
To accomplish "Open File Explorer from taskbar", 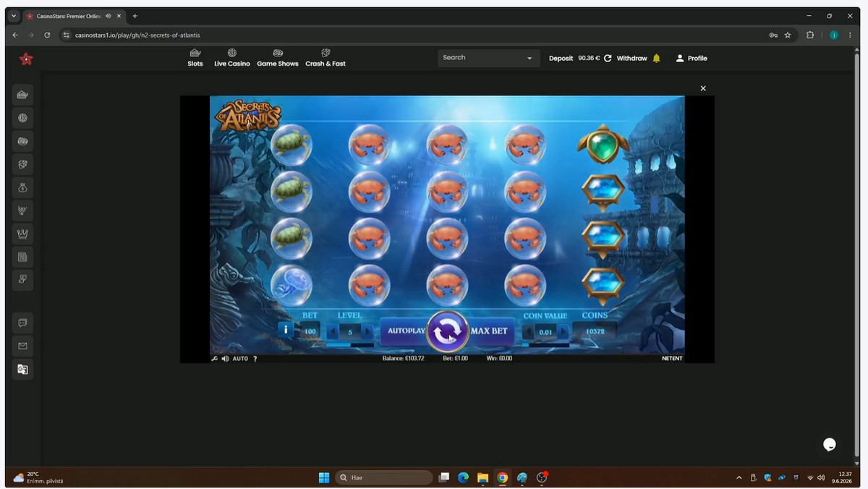I will point(482,477).
